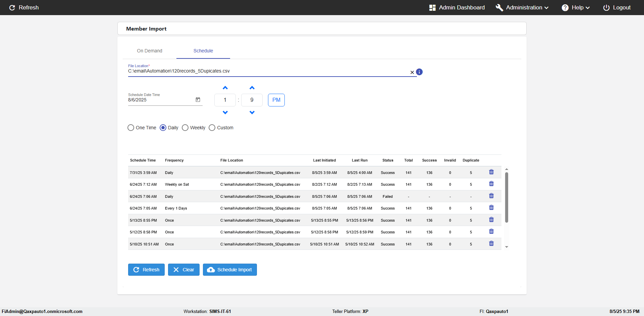Open the Administration dropdown menu
The image size is (644, 316).
coord(522,7)
